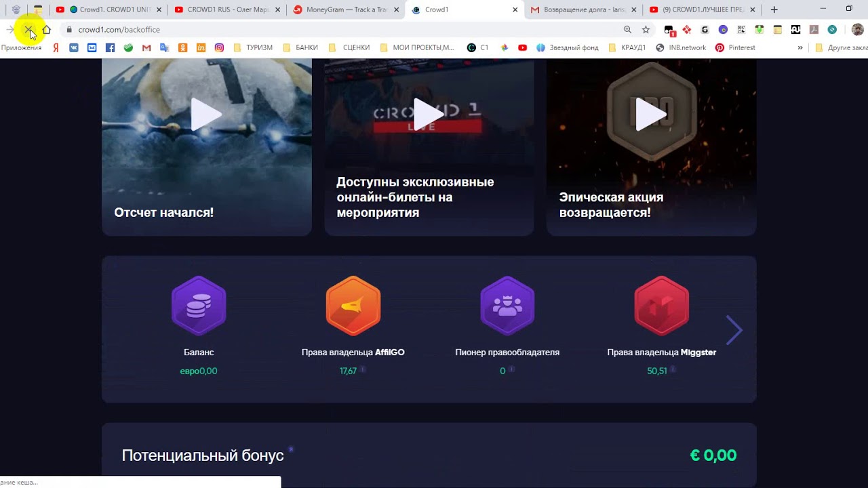Show next stats with the right chevron arrow
The image size is (868, 488).
(x=734, y=330)
